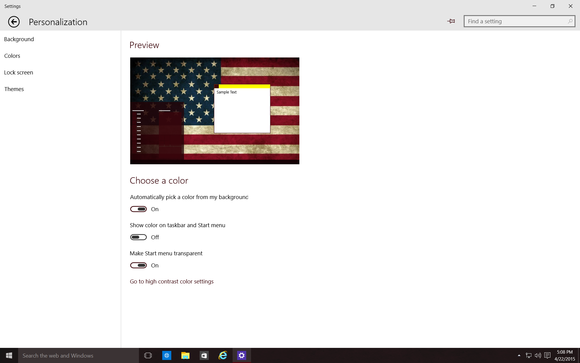Open Task View on the taskbar
580x363 pixels.
pyautogui.click(x=148, y=356)
